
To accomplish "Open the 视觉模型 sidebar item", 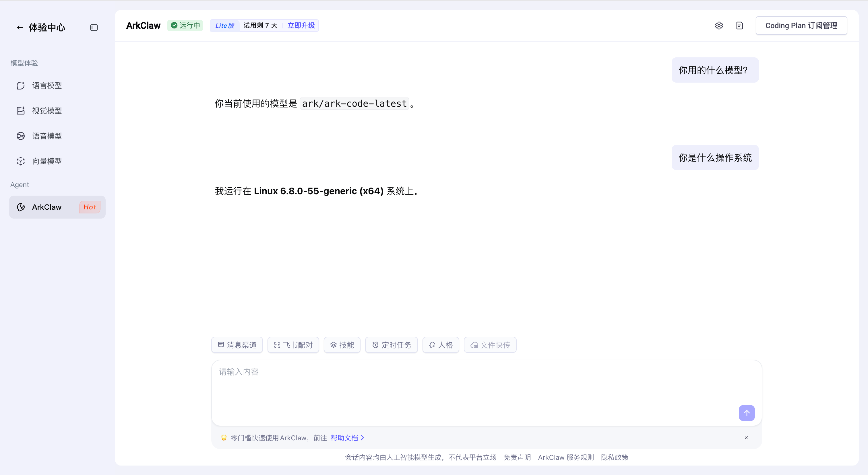I will pos(46,111).
